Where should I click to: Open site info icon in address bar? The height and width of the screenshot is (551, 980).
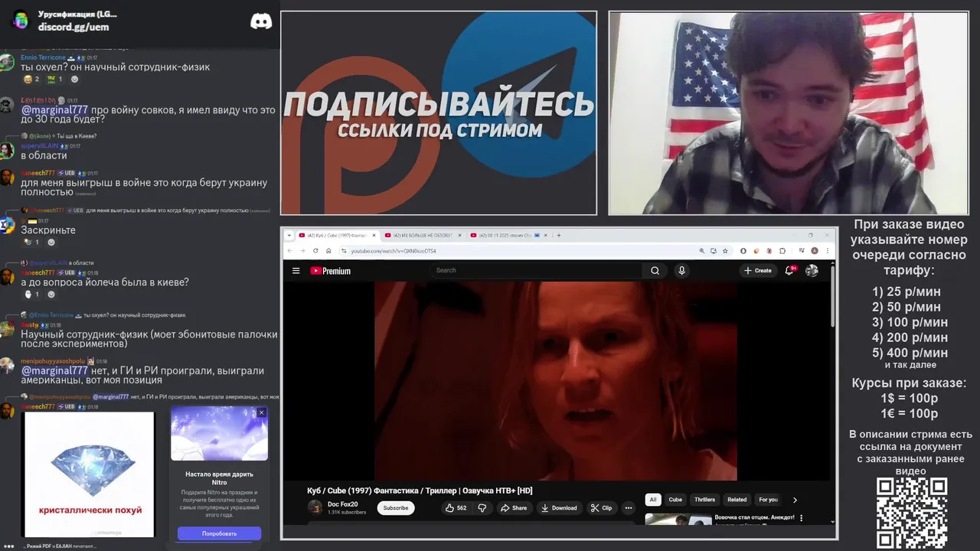[343, 250]
